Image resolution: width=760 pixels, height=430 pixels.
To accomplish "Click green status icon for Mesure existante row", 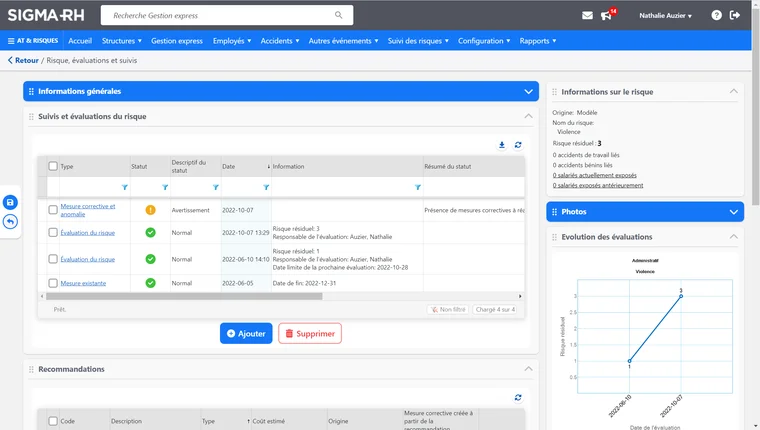I will coord(150,283).
